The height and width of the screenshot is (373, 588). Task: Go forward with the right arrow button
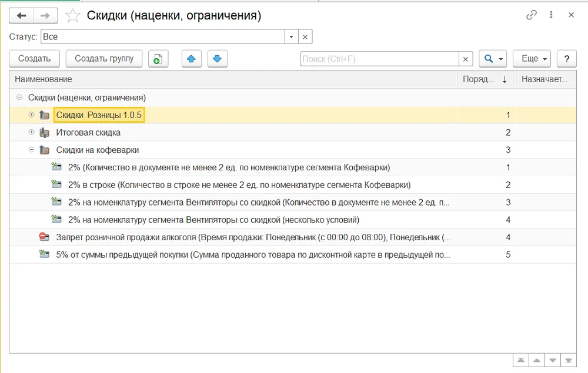click(x=45, y=16)
